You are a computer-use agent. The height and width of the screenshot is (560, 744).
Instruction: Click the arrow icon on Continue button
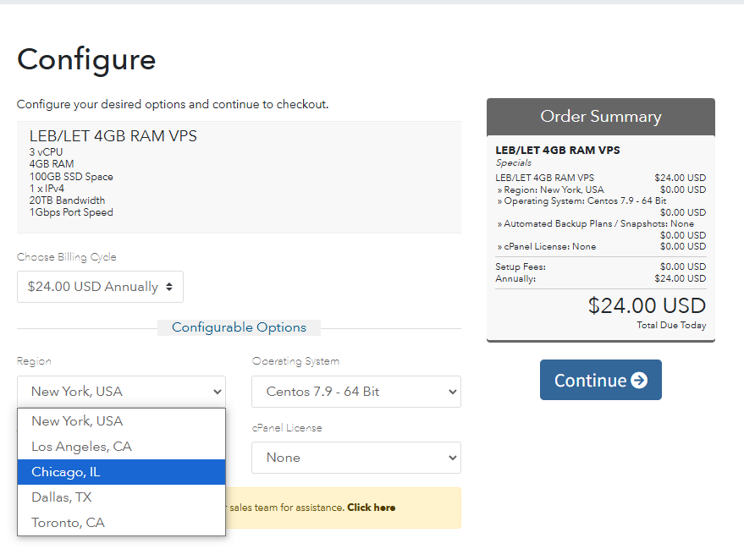639,381
